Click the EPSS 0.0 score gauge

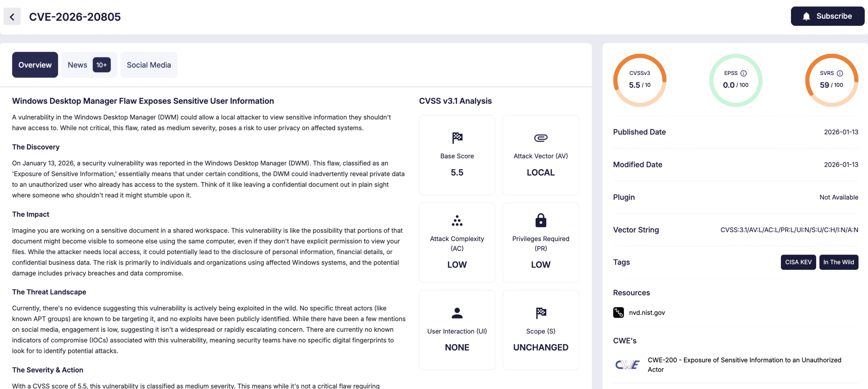[736, 80]
